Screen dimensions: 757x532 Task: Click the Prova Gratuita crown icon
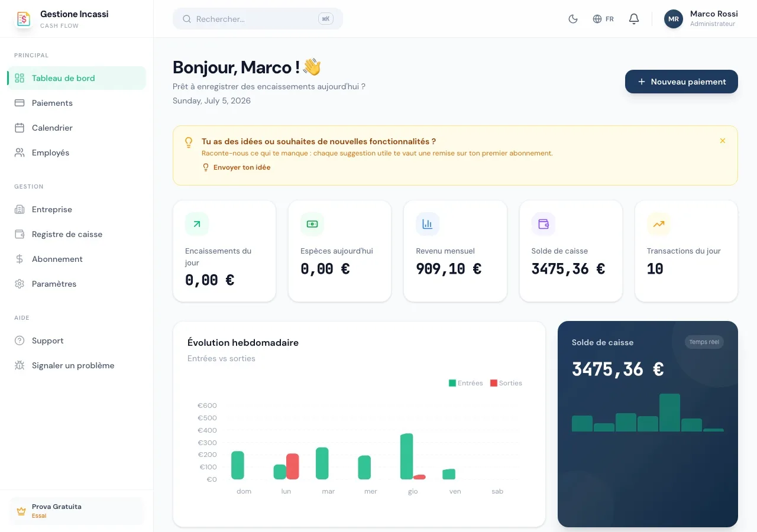point(21,511)
